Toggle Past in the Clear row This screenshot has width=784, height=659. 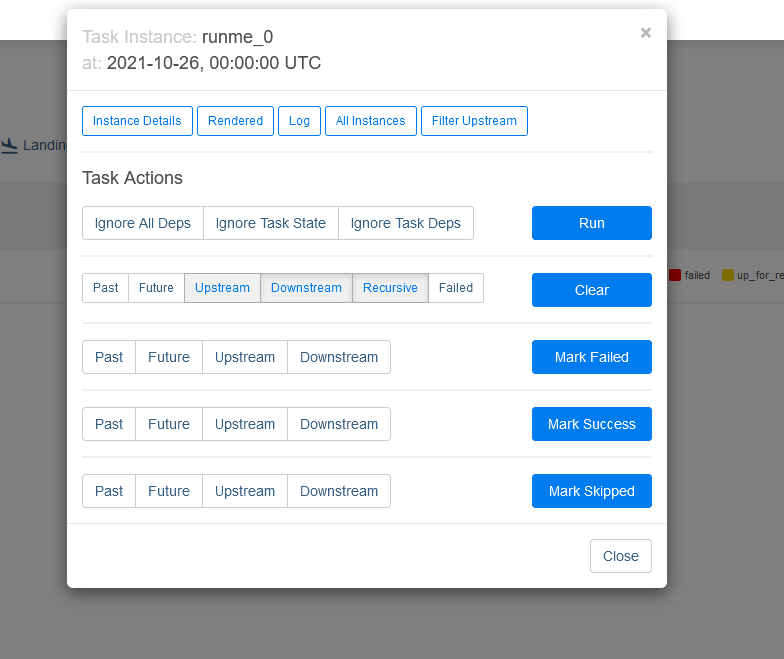(106, 288)
